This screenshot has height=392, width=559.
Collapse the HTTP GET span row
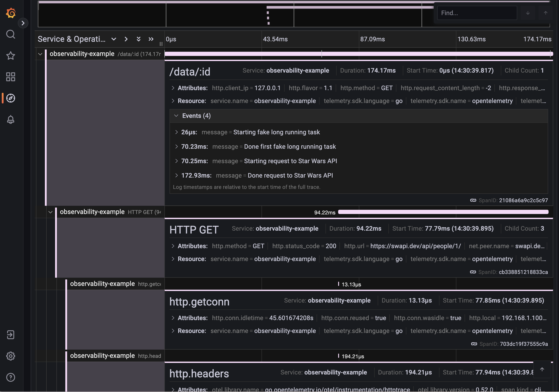50,212
